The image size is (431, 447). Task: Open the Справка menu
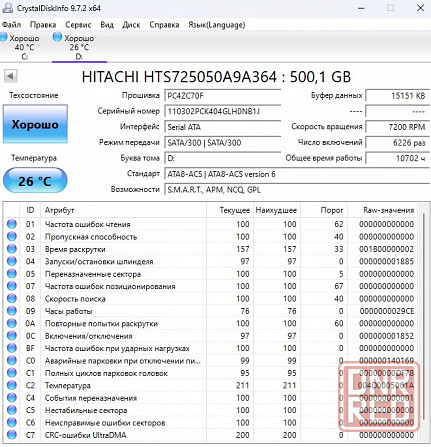(164, 25)
